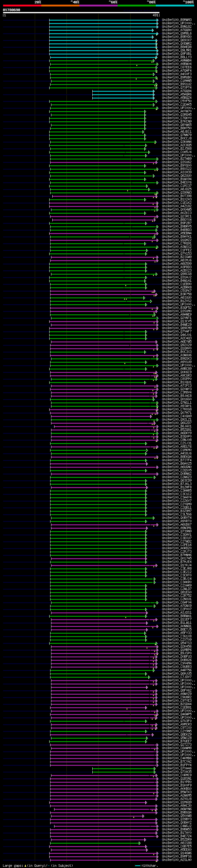Click the arrowhead ending the A7QQ84 short alignment

coord(154,91)
